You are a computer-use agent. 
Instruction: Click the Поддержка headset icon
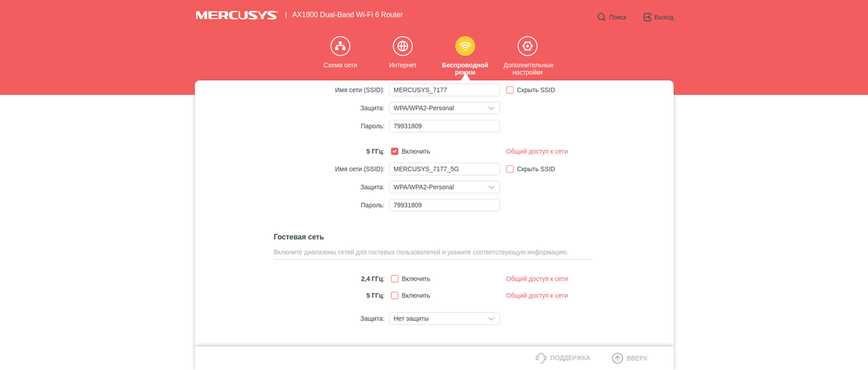pos(541,358)
